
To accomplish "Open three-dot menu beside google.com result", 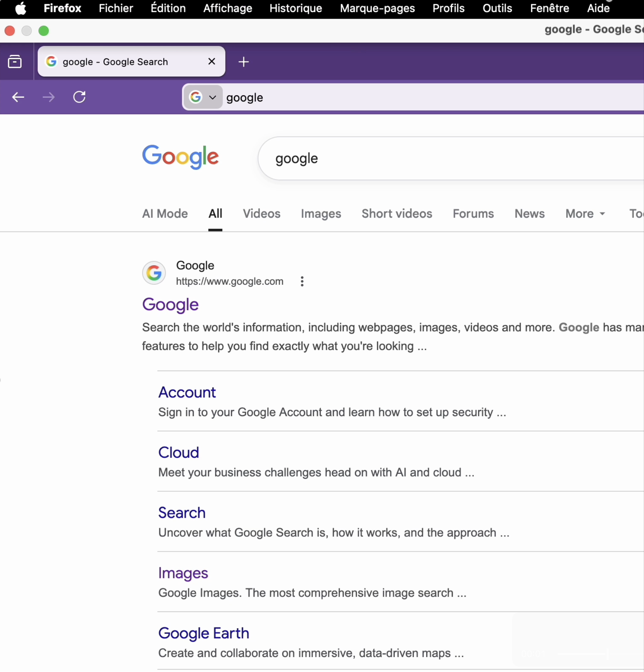I will pos(302,281).
